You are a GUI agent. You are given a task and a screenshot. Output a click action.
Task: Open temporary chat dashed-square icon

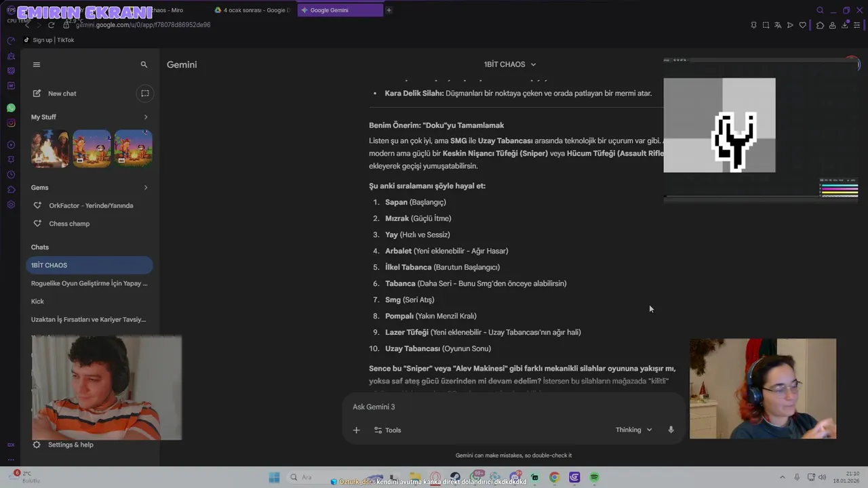tap(144, 94)
